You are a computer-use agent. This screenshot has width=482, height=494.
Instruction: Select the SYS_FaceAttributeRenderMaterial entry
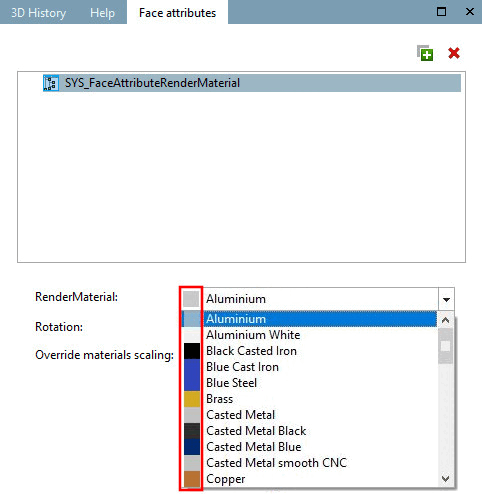[252, 83]
